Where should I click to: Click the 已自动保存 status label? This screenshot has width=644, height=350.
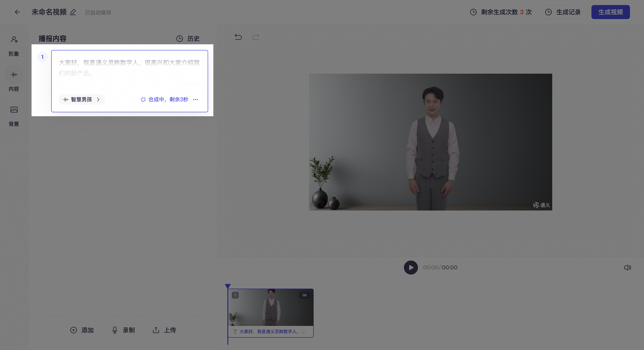coord(98,12)
